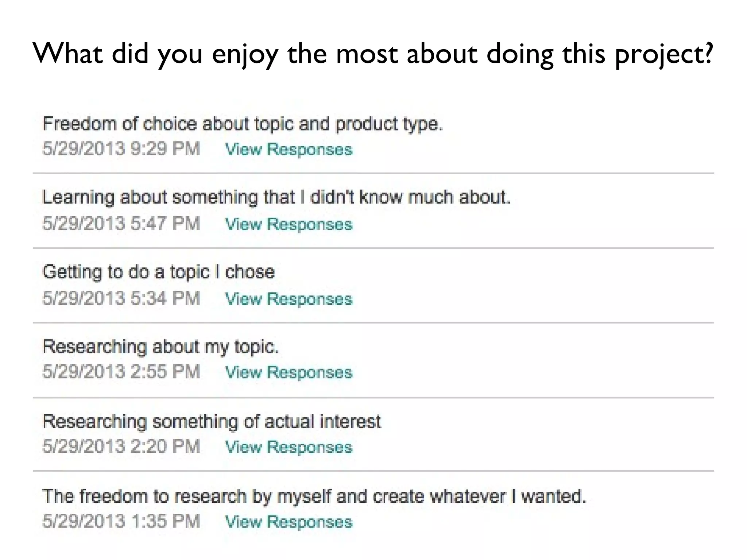Click the divider line under the 9:29 PM entry

coord(373,174)
